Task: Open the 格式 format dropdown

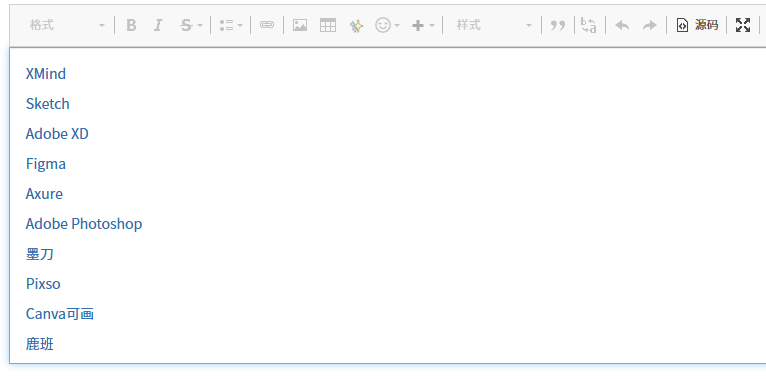Action: click(67, 25)
